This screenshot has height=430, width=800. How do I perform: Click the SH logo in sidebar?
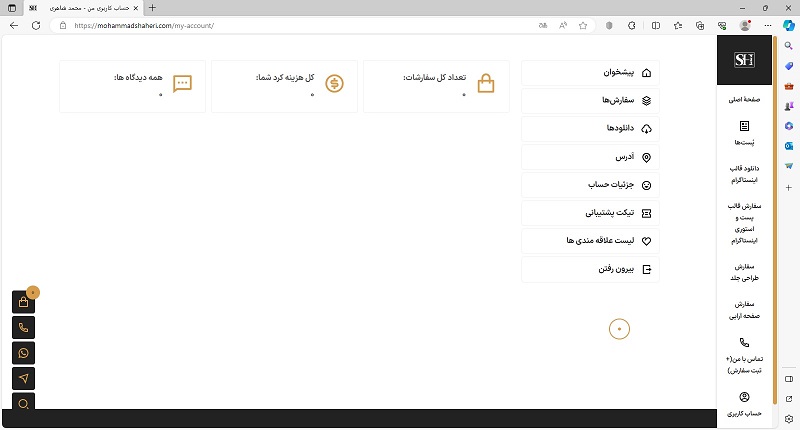(x=744, y=61)
